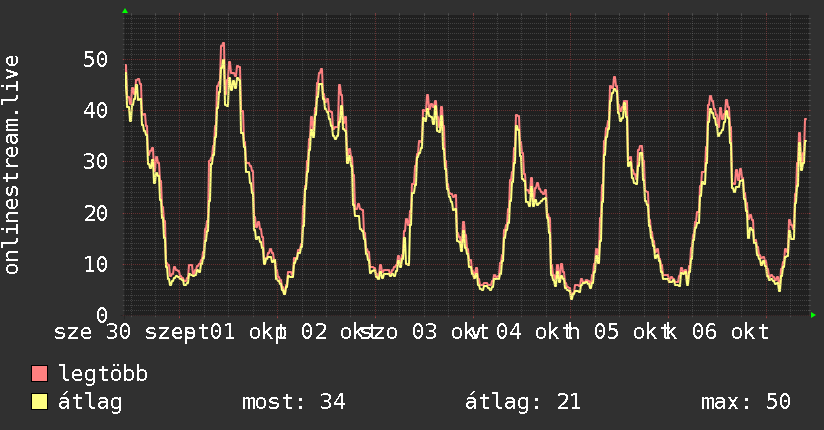Image resolution: width=824 pixels, height=430 pixels.
Task: Click the pink legtöbb color swatch
Action: [39, 374]
